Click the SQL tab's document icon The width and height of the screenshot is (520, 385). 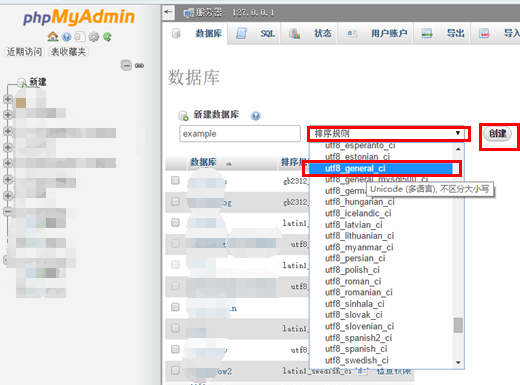pyautogui.click(x=241, y=33)
